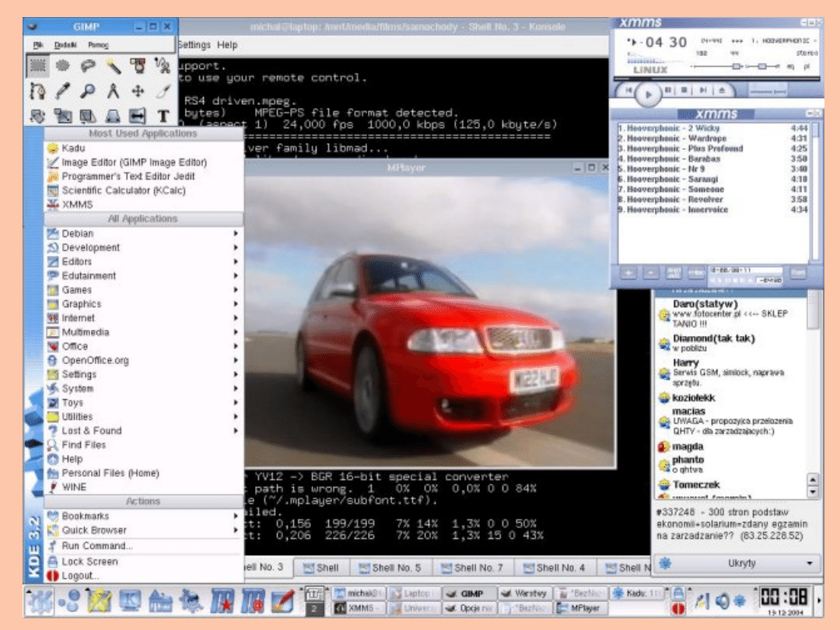The height and width of the screenshot is (630, 840).
Task: Click the XMMS round play button
Action: [648, 94]
